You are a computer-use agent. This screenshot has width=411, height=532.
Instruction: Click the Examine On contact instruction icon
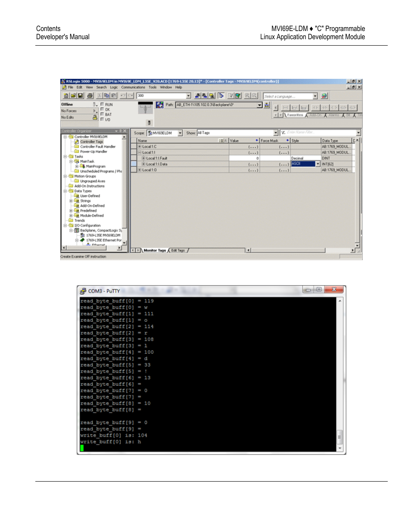tap(315, 107)
